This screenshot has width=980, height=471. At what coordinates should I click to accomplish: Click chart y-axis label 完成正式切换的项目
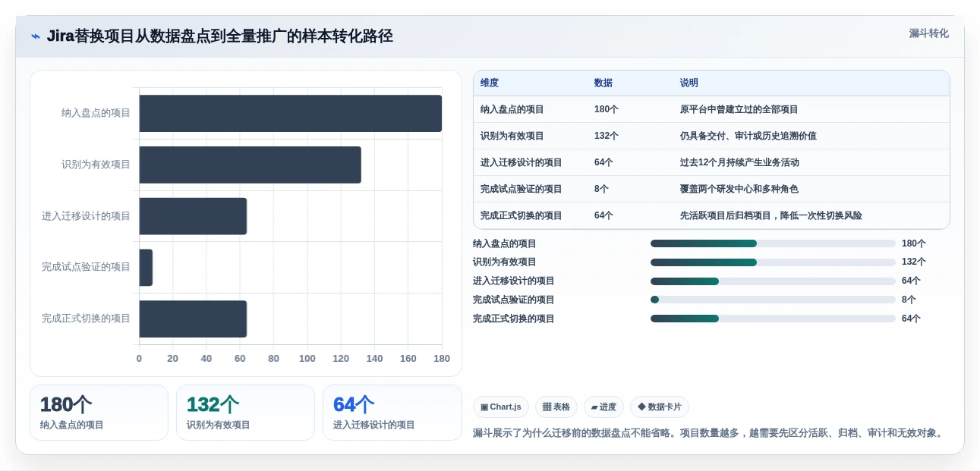(87, 319)
